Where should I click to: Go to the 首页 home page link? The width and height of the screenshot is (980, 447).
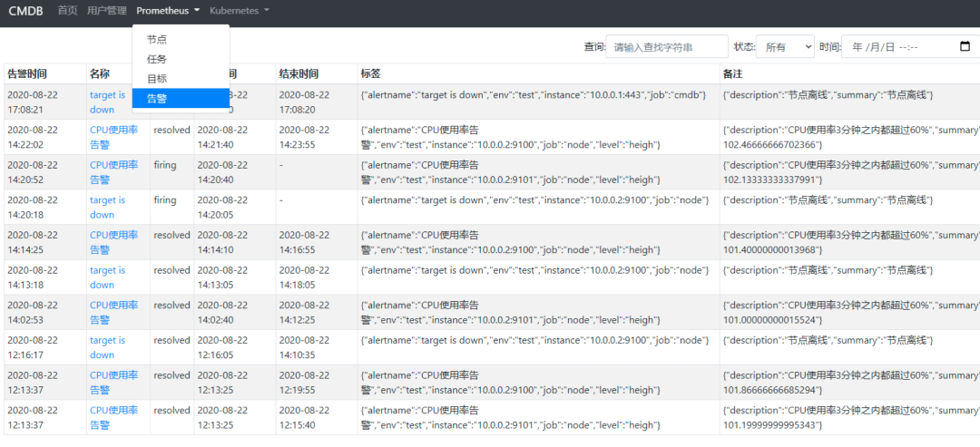click(67, 11)
